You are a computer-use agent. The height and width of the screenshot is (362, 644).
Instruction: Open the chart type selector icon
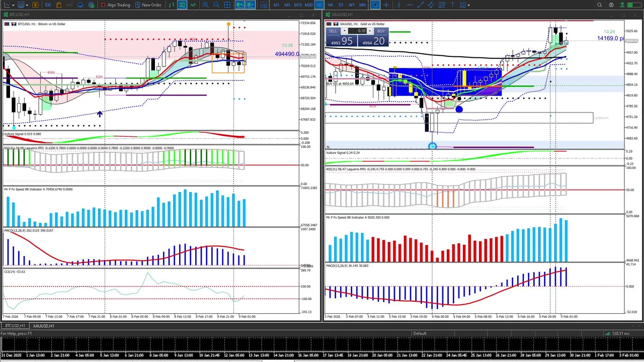point(7,5)
